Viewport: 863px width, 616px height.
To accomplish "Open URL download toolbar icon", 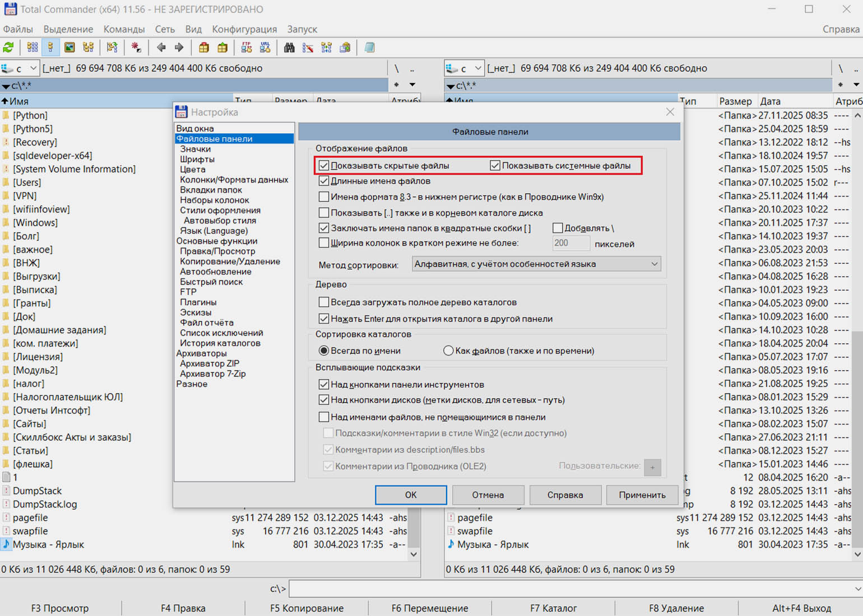I will point(265,48).
